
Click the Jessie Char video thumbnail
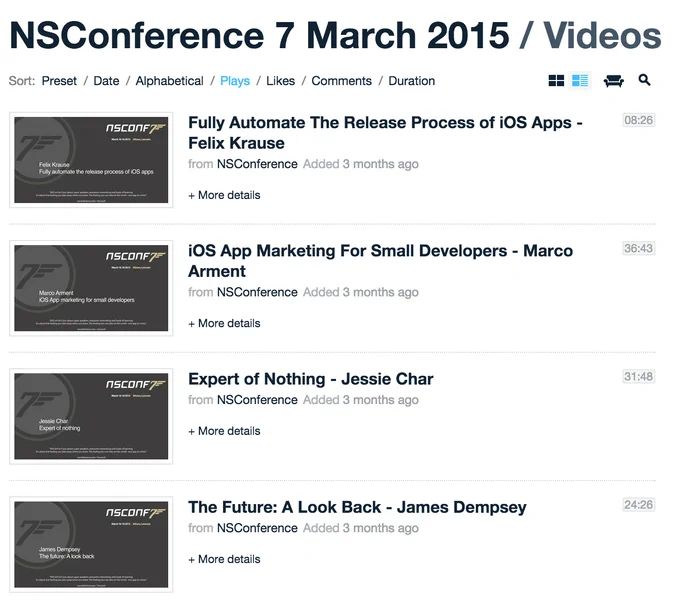[x=91, y=416]
